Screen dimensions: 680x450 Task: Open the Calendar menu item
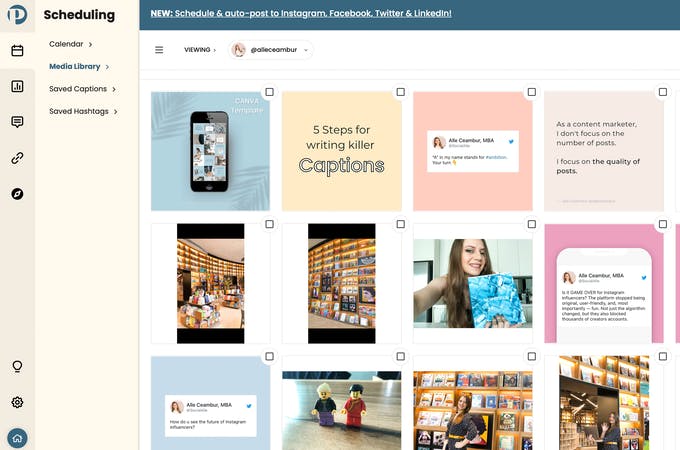(71, 44)
